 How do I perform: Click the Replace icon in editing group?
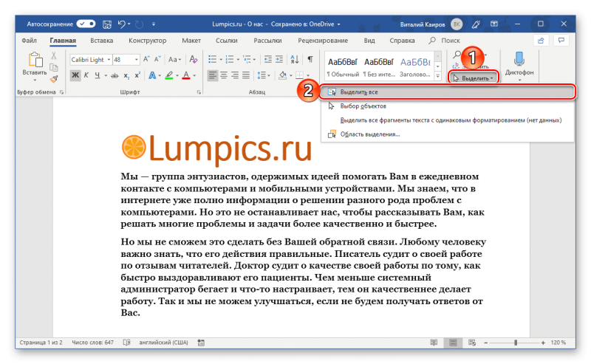coord(456,66)
